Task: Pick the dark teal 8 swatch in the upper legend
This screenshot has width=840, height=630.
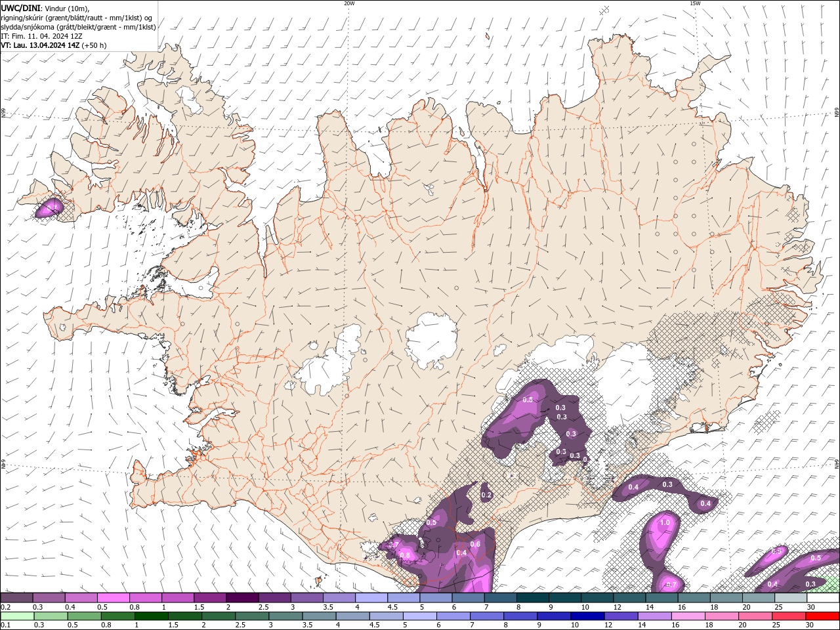Action: (x=532, y=598)
